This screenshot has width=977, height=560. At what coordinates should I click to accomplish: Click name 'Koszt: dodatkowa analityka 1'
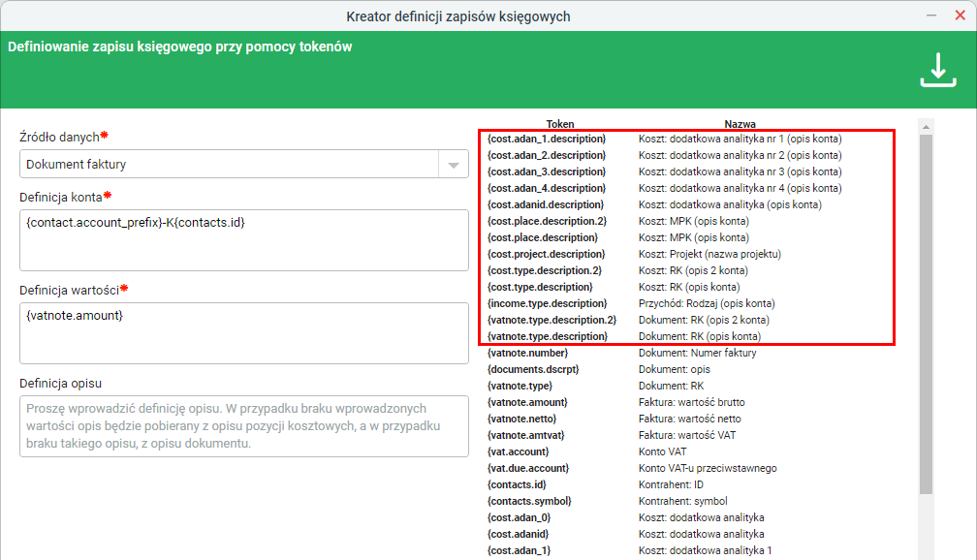(705, 551)
